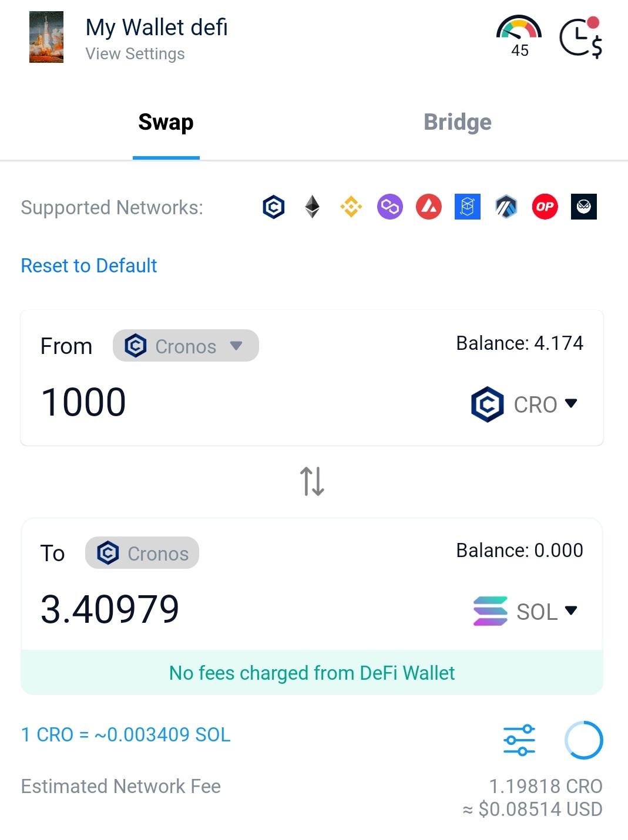Image resolution: width=628 pixels, height=840 pixels.
Task: Click the circular quote refresh progress indicator
Action: click(x=584, y=740)
